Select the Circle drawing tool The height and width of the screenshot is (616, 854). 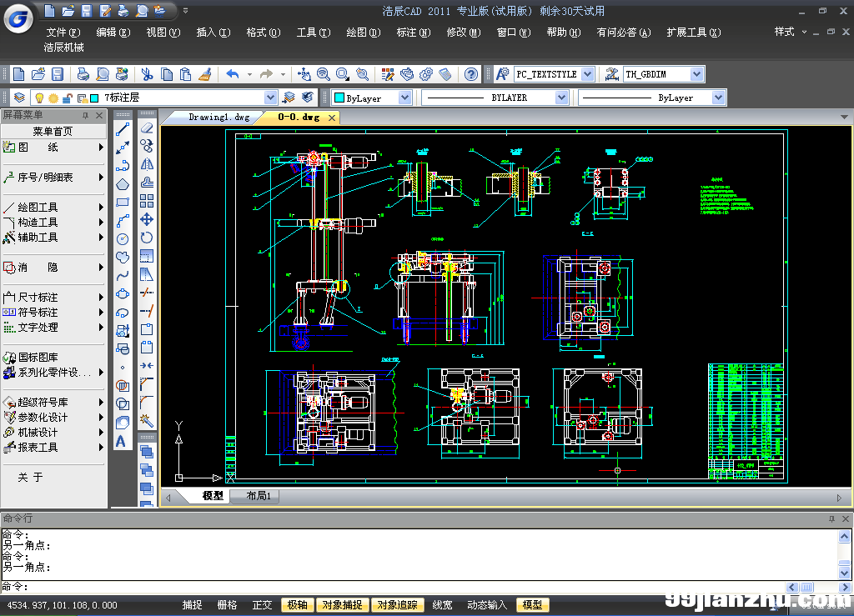pyautogui.click(x=123, y=239)
